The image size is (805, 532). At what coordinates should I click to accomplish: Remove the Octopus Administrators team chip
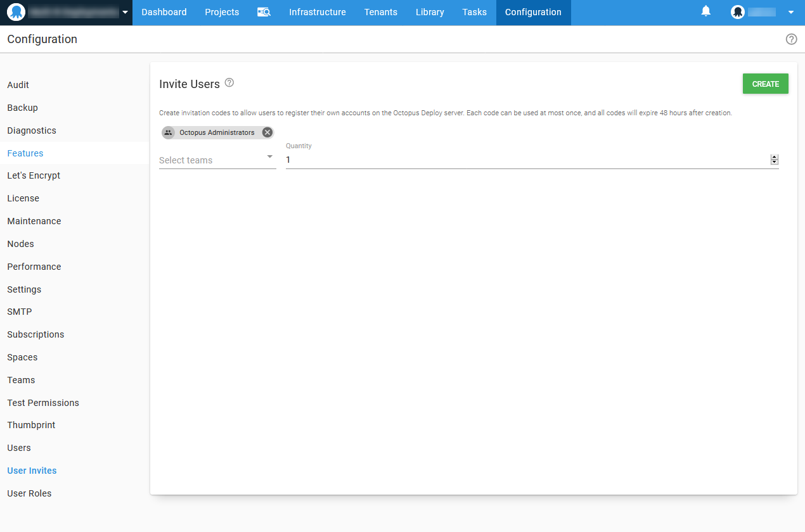[x=267, y=132]
